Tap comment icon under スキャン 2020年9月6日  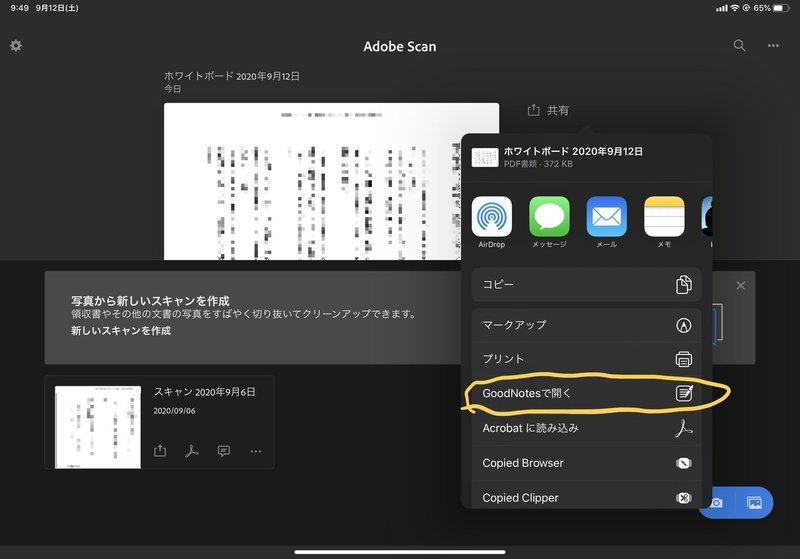point(223,451)
